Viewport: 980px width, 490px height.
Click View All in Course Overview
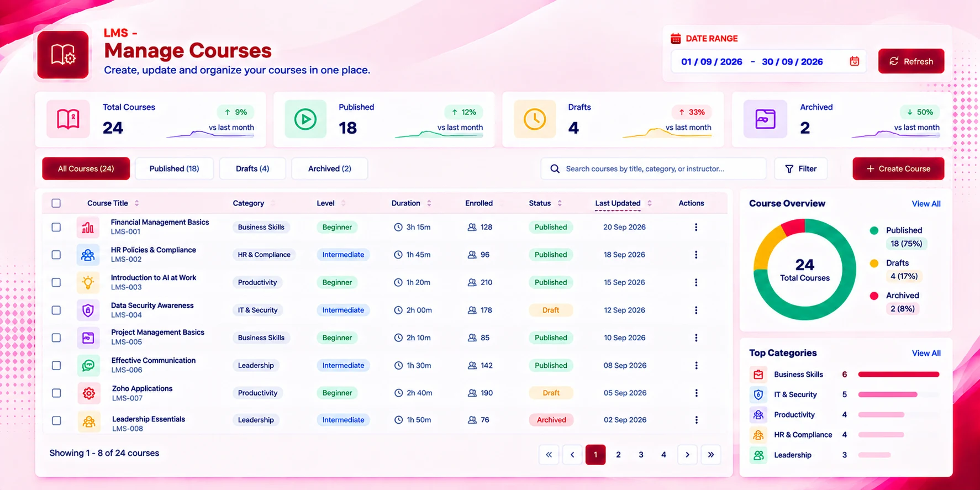coord(926,204)
